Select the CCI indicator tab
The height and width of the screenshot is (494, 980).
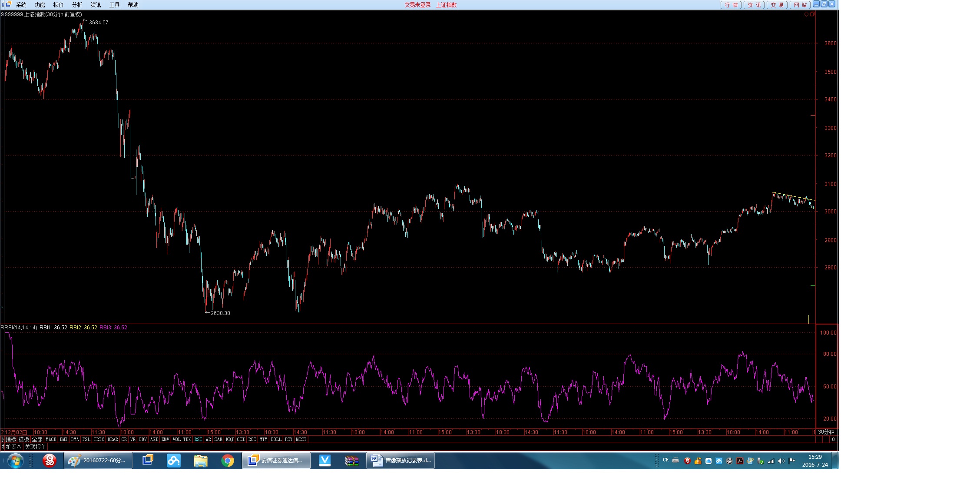(x=241, y=439)
